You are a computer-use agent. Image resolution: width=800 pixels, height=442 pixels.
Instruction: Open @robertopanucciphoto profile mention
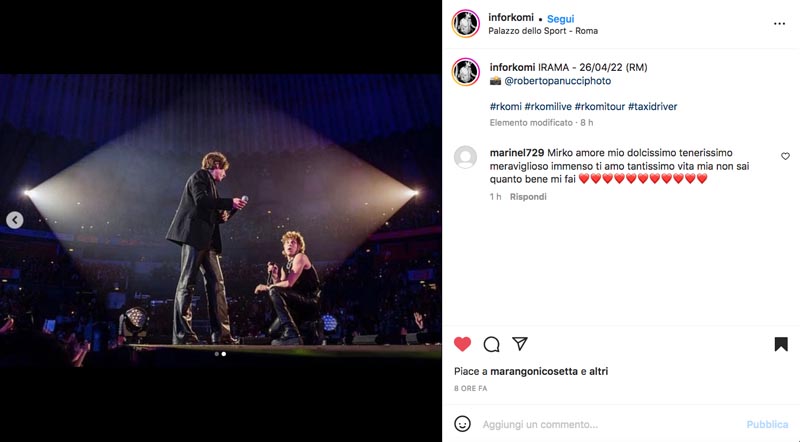[x=557, y=81]
